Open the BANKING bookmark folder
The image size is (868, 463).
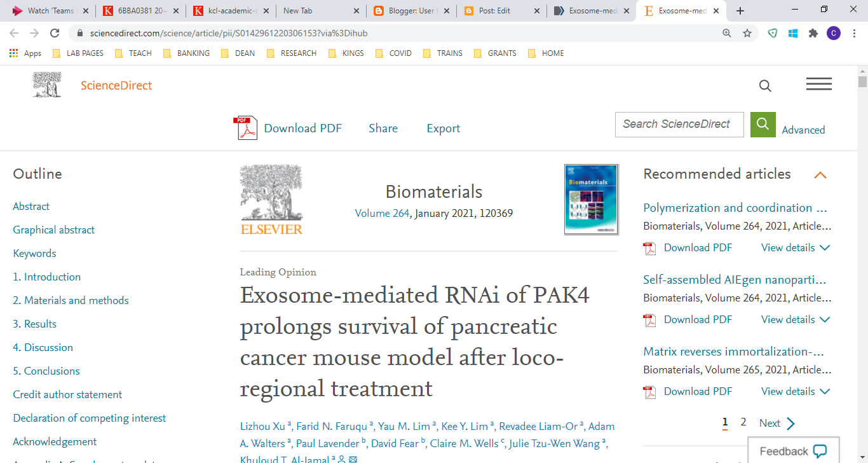point(186,53)
